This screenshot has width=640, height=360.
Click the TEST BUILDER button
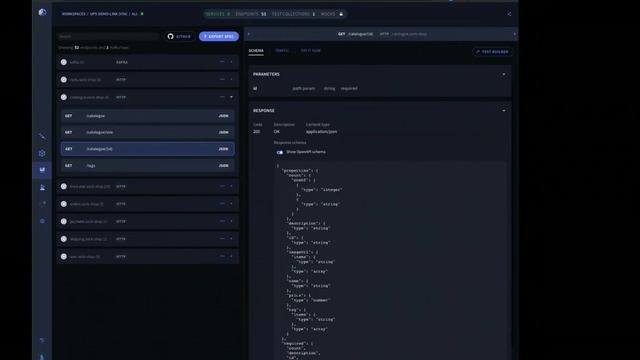[x=492, y=52]
